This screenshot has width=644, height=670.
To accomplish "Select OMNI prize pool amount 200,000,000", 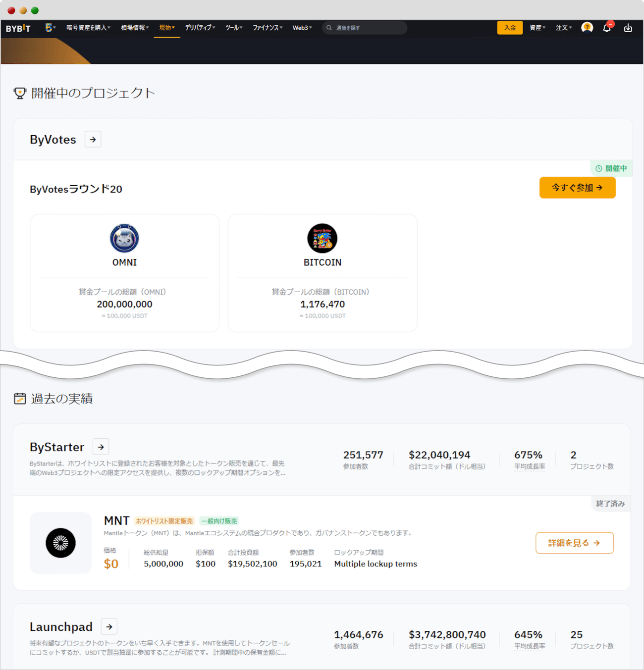I will point(124,304).
